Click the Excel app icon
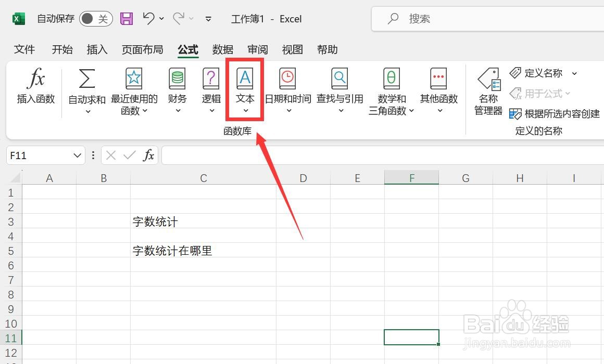This screenshot has width=604, height=364. tap(19, 19)
